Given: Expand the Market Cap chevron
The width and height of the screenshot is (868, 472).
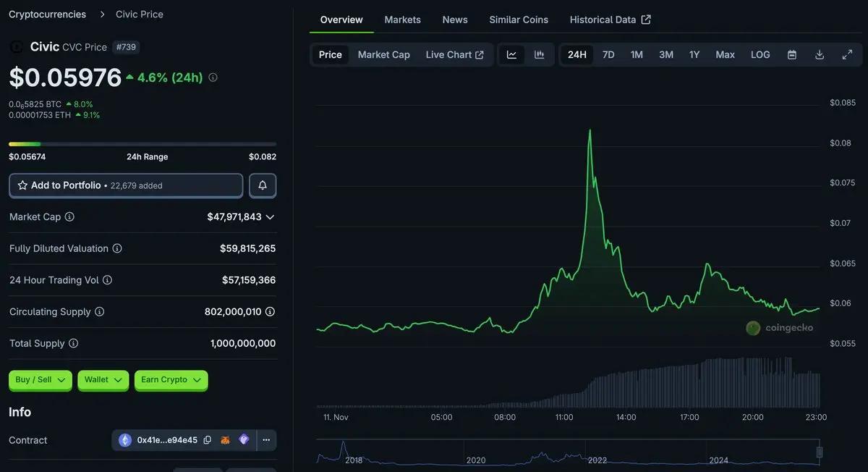Looking at the screenshot, I should pos(270,217).
